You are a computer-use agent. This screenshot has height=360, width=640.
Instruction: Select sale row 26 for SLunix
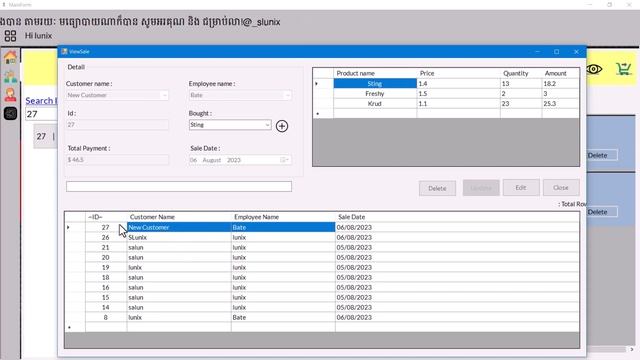click(x=322, y=237)
